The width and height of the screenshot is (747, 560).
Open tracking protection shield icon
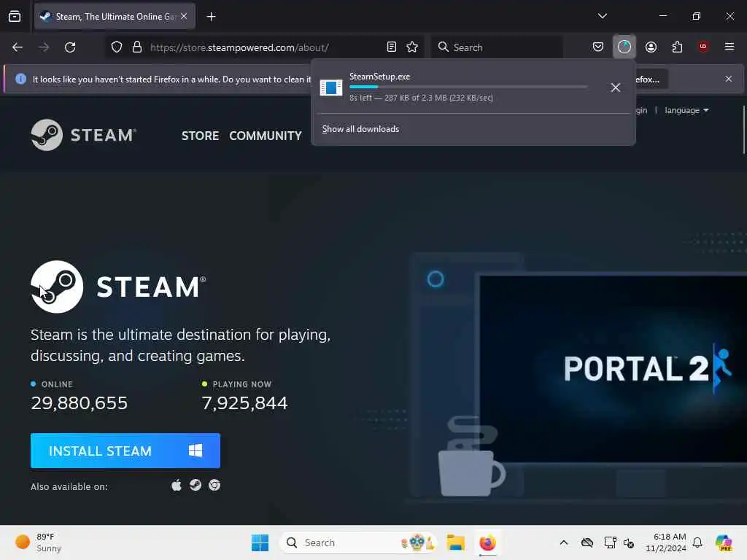pyautogui.click(x=117, y=47)
